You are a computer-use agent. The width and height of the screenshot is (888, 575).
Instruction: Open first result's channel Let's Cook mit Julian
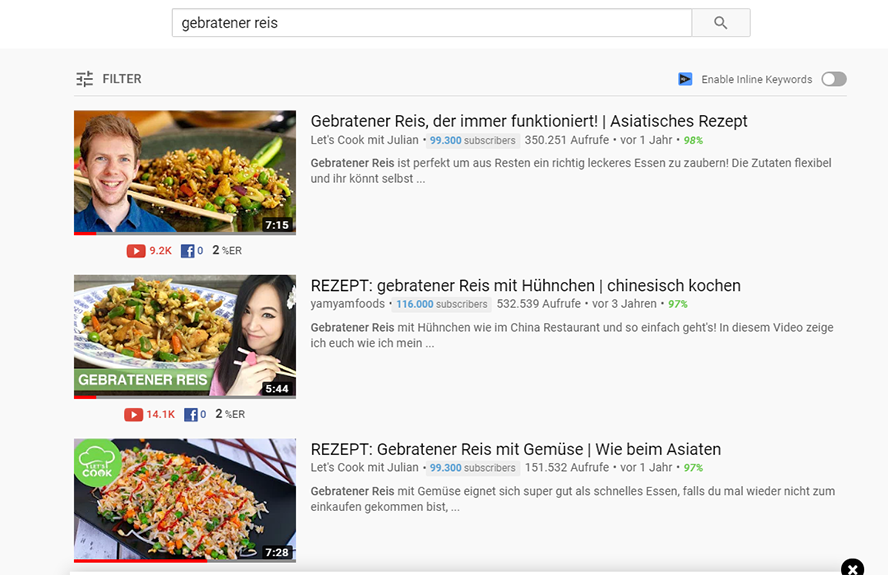(x=364, y=140)
